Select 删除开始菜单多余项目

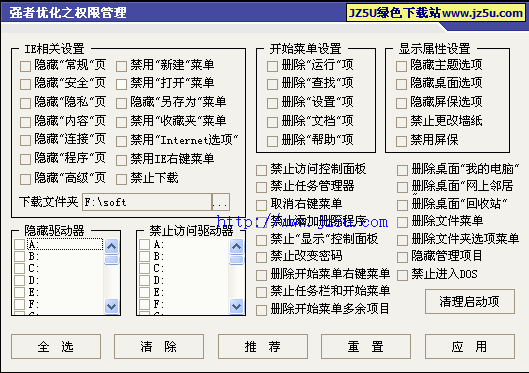(261, 310)
